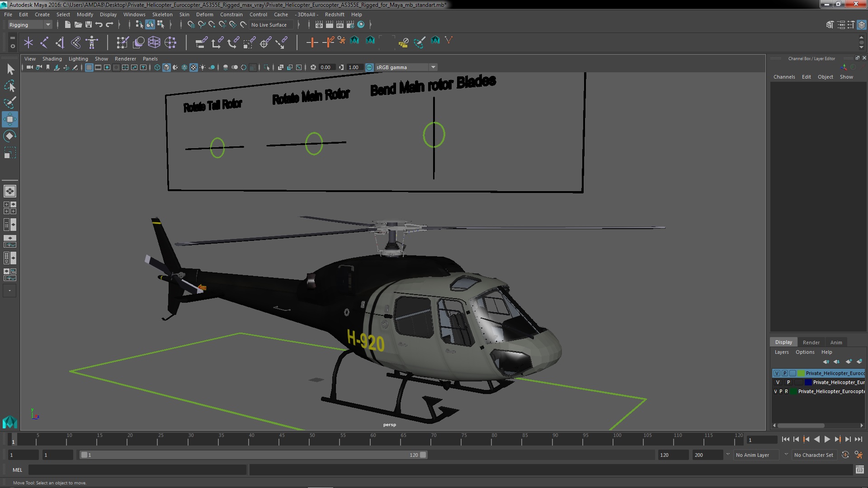Click the IK Handle shelf icon

click(x=60, y=42)
